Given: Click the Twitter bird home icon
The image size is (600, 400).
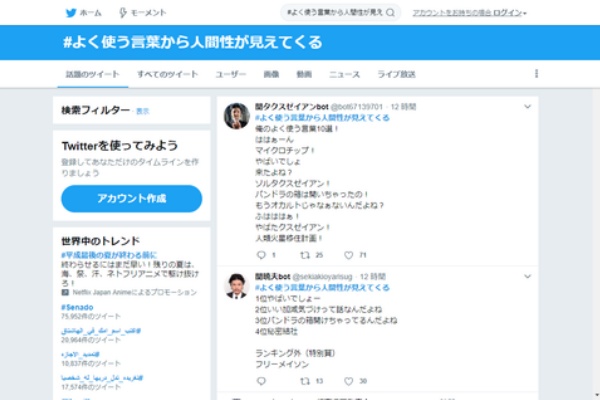Looking at the screenshot, I should point(71,13).
